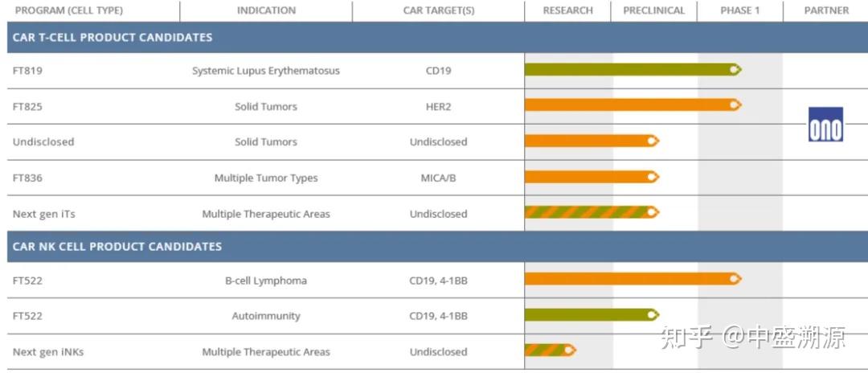Viewport: 868px width, 373px height.
Task: Click the striped Next gen iNKs bar
Action: click(551, 350)
